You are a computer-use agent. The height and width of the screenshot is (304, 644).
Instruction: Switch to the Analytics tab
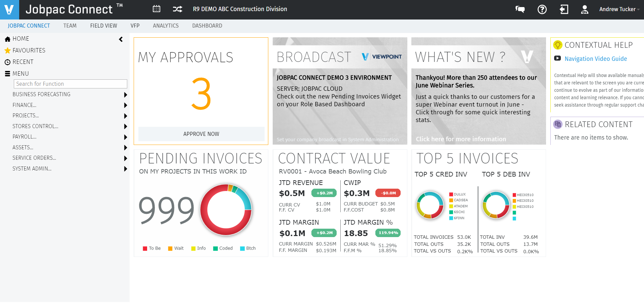166,26
